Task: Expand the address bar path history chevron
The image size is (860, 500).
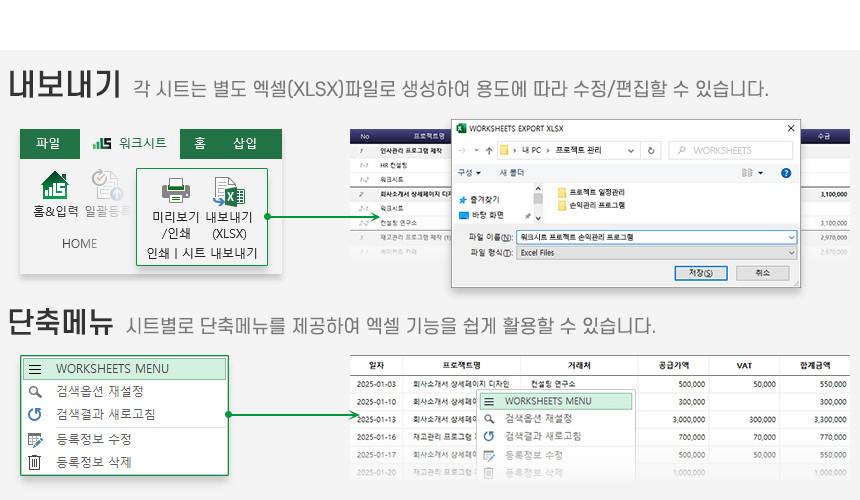Action: [x=632, y=150]
